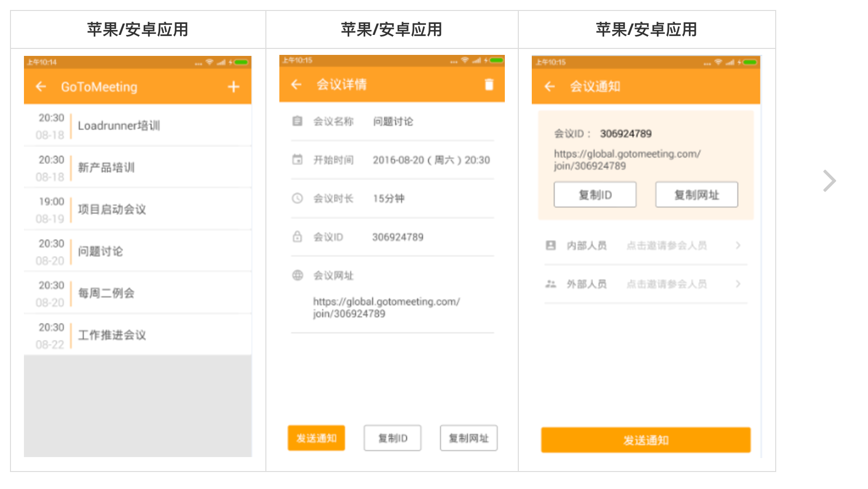Click the 内部人员 contact icon
Screen dimensions: 868x489
[551, 245]
